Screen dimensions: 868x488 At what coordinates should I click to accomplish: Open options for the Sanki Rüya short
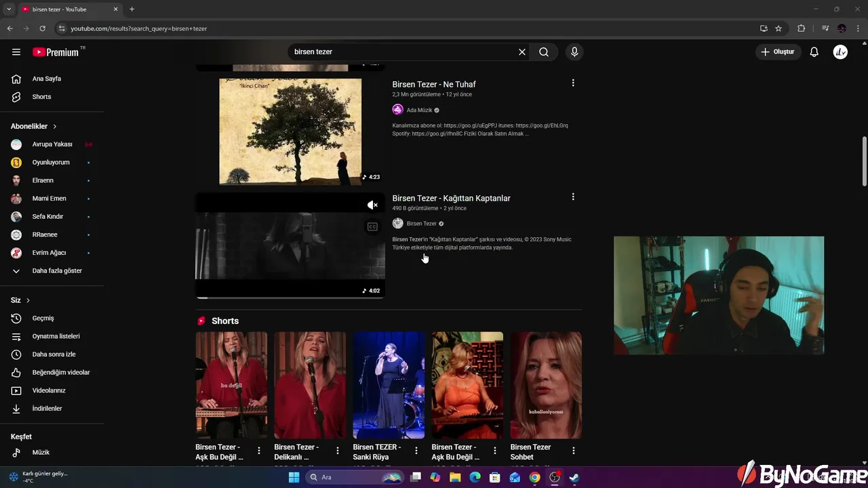pyautogui.click(x=416, y=451)
